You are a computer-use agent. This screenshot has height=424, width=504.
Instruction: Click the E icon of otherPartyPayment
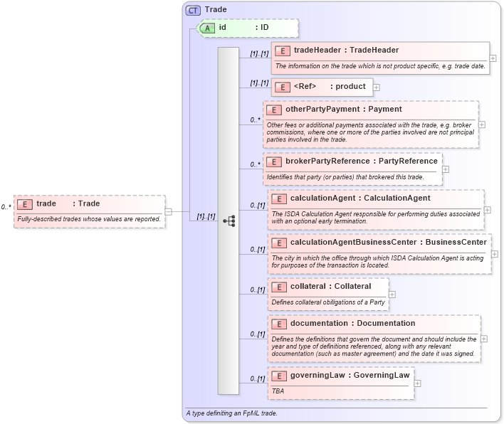pyautogui.click(x=274, y=110)
